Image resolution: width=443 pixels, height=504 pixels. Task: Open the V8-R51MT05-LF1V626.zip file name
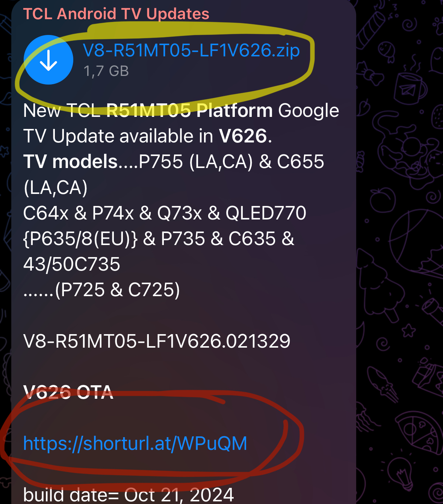click(x=191, y=50)
